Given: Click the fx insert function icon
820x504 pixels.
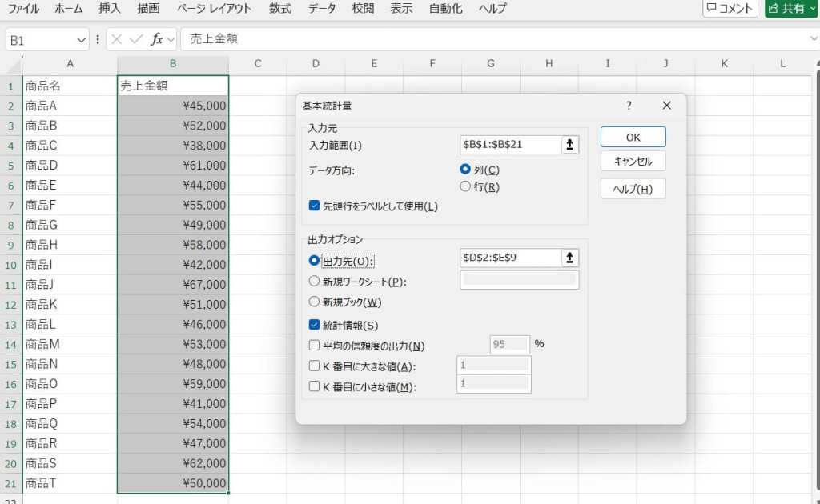Looking at the screenshot, I should click(x=158, y=39).
